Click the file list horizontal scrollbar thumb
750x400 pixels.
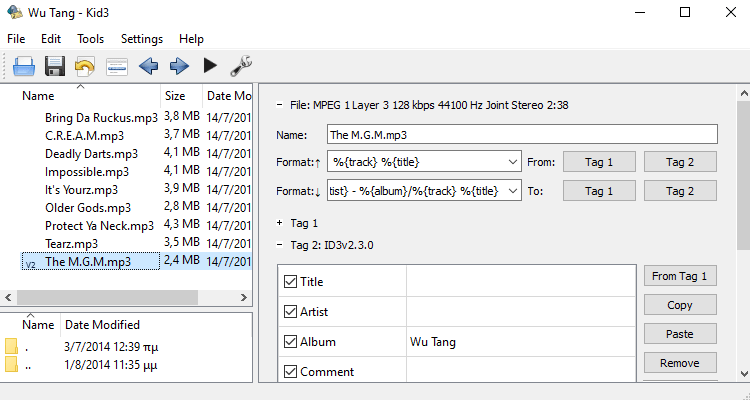(x=108, y=297)
